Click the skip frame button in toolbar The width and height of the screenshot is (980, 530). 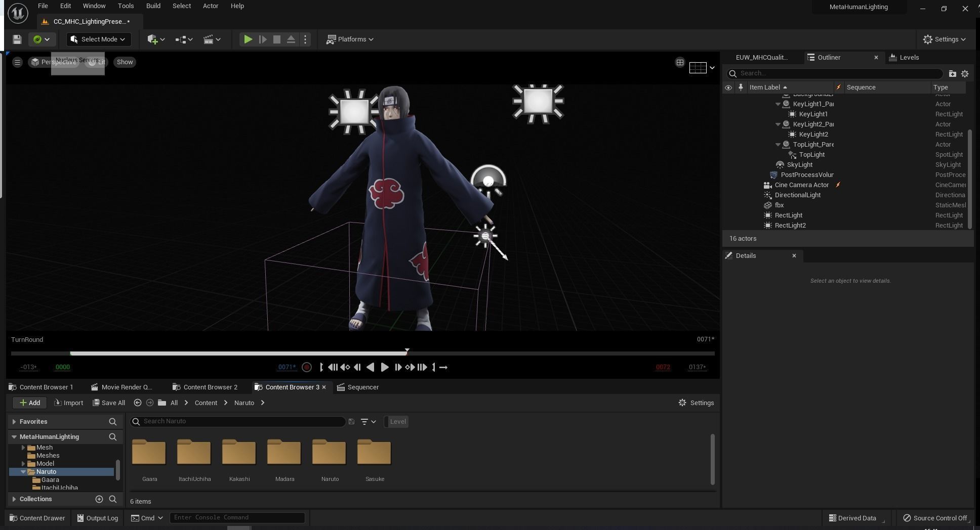coord(263,39)
